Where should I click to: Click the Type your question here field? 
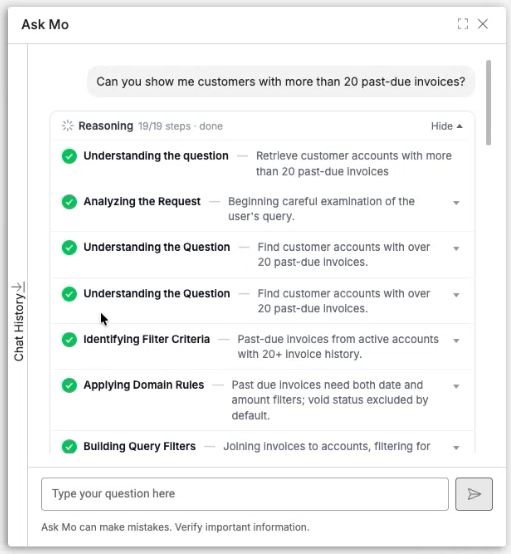tap(245, 494)
